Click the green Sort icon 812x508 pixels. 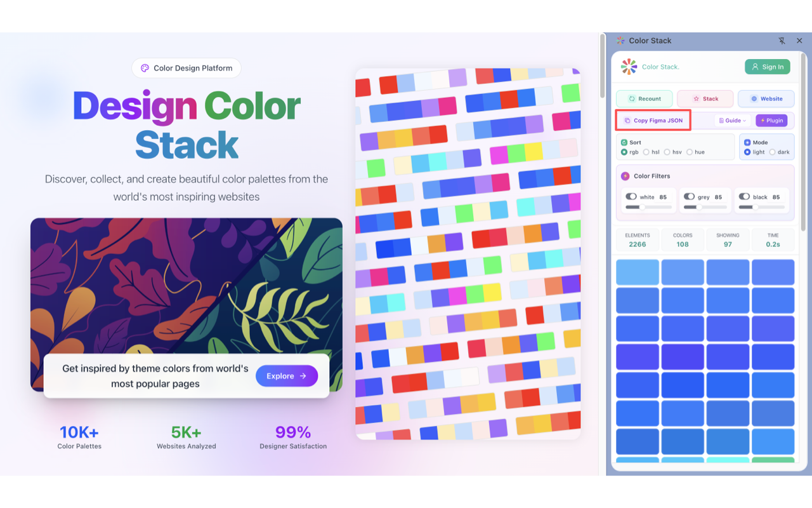pos(624,143)
